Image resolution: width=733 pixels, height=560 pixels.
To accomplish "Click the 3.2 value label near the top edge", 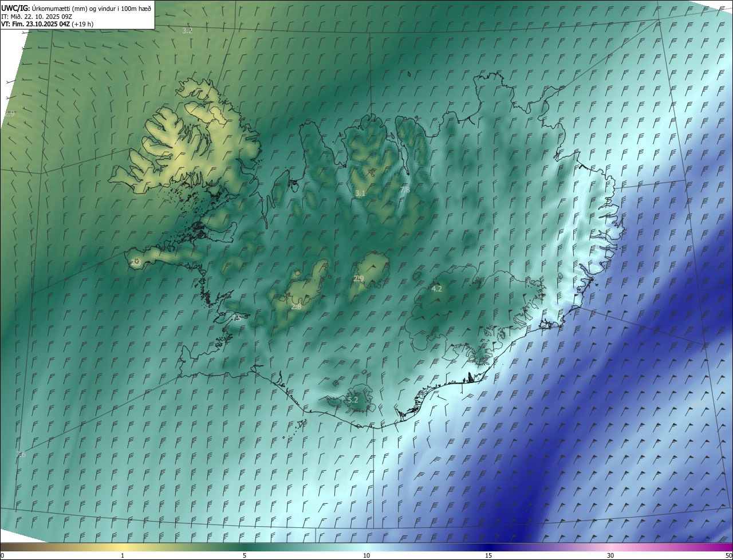I will point(187,30).
